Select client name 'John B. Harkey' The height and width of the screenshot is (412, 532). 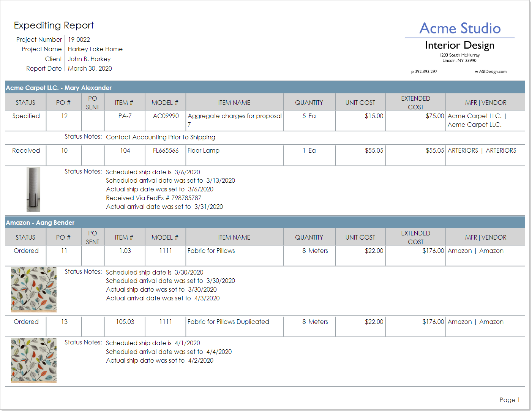[x=89, y=59]
